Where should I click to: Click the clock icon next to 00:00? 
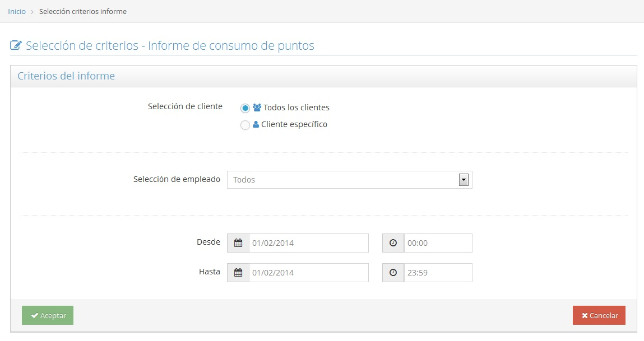tap(393, 243)
